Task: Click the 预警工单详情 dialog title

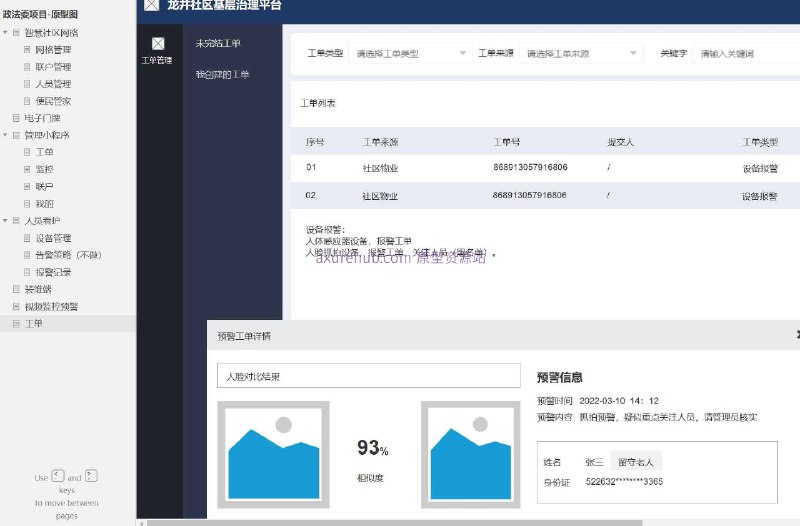Action: (244, 336)
